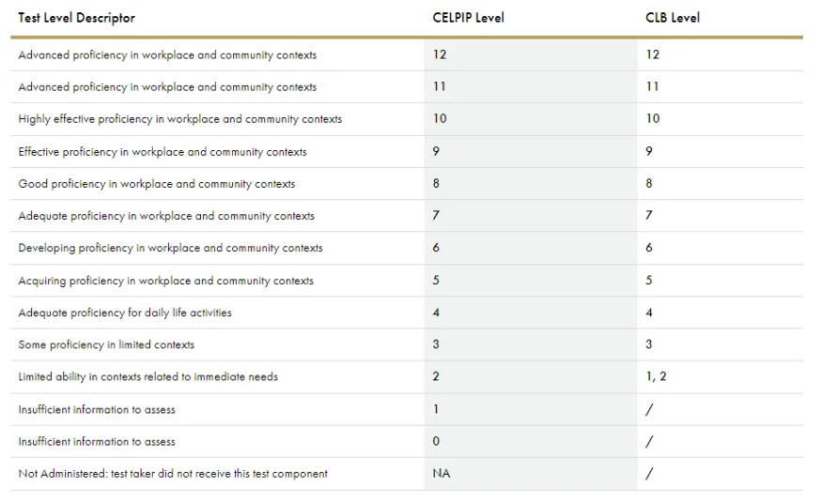Viewport: 820px width, 504px height.
Task: Click the "1, 2" CLB Level cell
Action: coord(656,376)
